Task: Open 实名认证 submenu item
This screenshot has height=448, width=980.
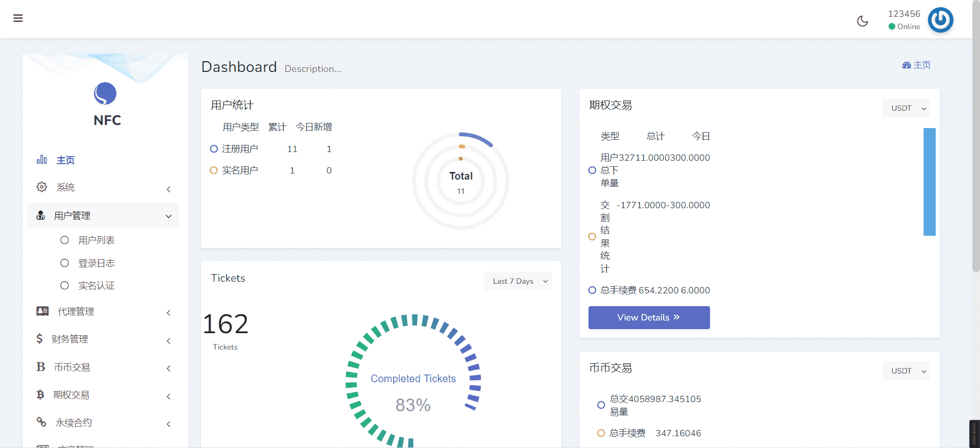Action: point(96,286)
